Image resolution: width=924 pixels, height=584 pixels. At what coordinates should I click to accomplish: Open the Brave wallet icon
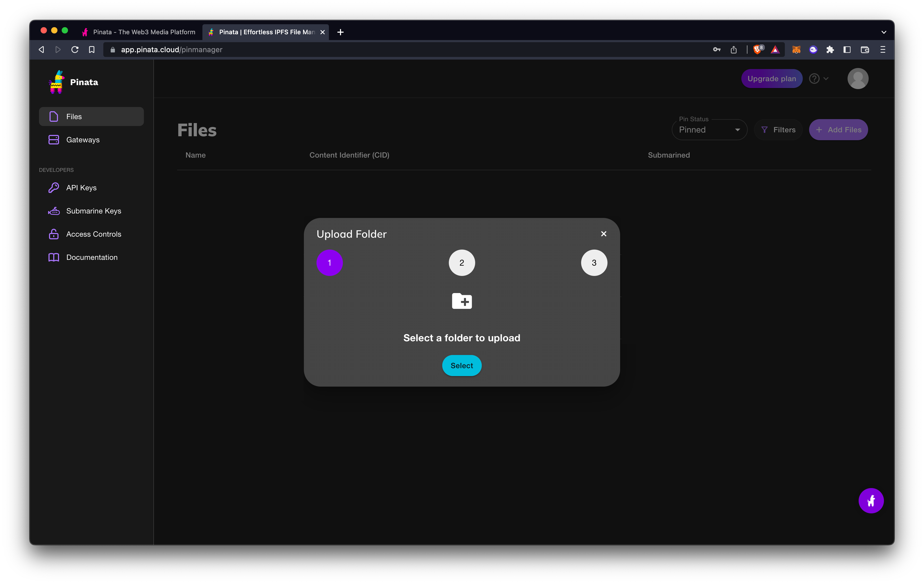[864, 50]
